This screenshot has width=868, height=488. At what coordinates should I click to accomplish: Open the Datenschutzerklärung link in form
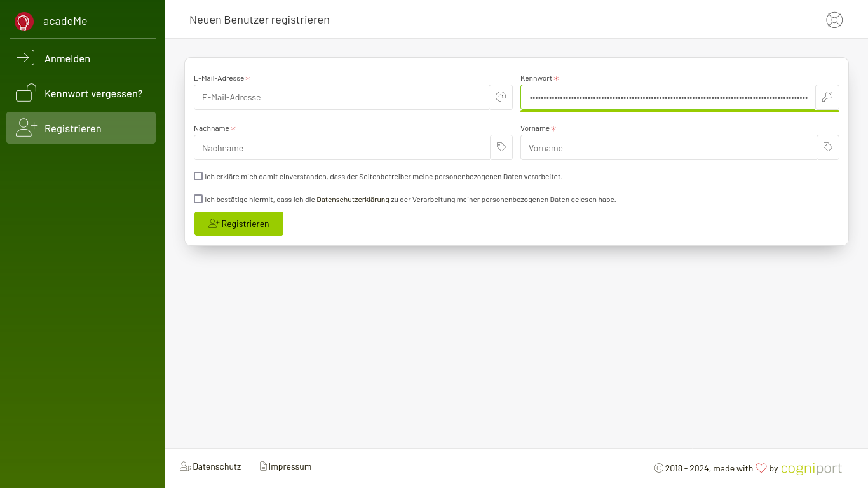click(x=353, y=200)
